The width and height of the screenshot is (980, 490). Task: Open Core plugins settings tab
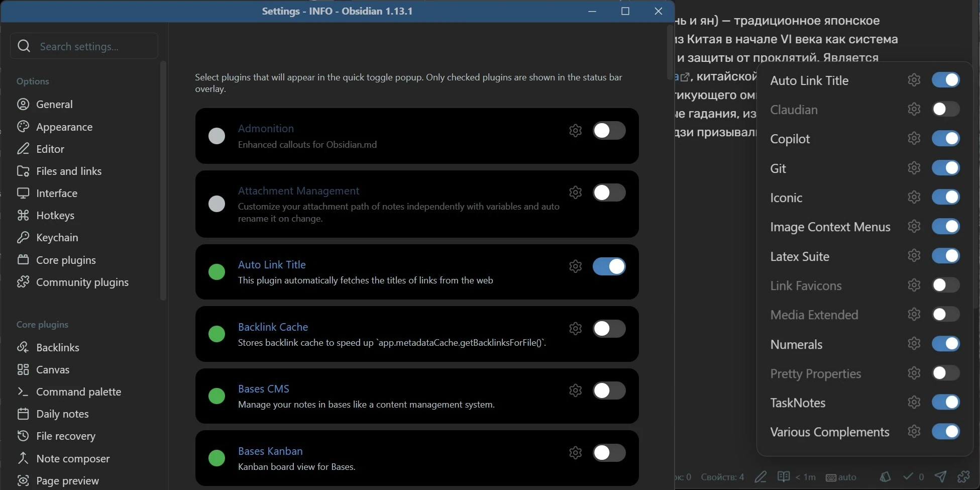click(x=85, y=260)
